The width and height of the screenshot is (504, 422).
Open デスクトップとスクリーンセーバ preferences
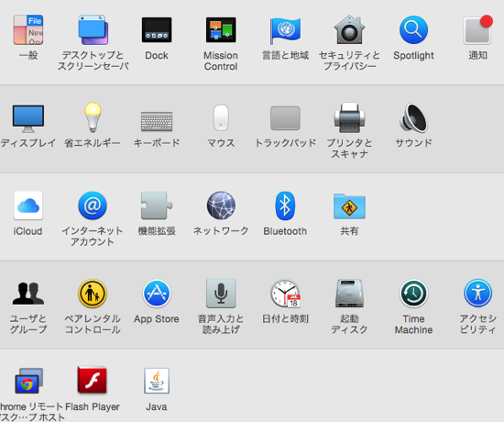[93, 29]
